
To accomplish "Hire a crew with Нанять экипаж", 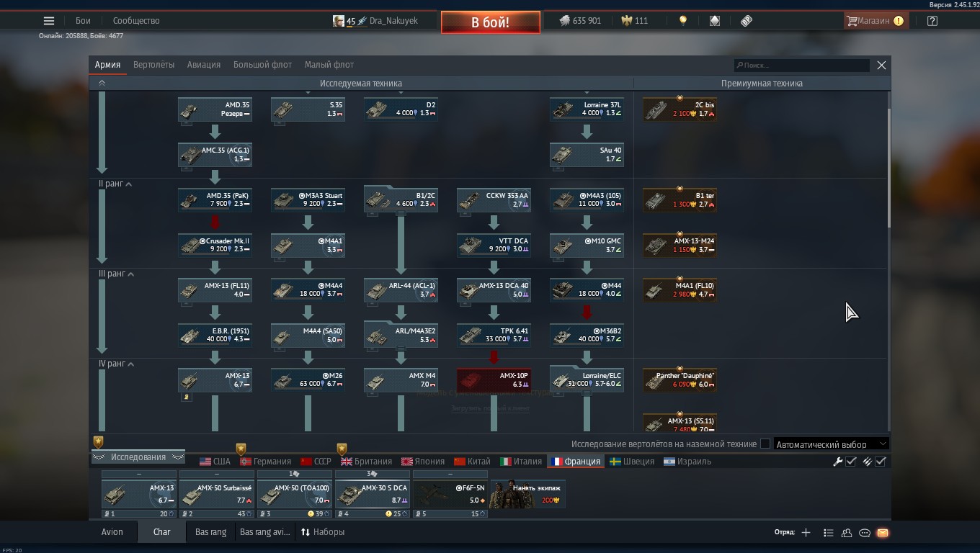I will (x=527, y=494).
